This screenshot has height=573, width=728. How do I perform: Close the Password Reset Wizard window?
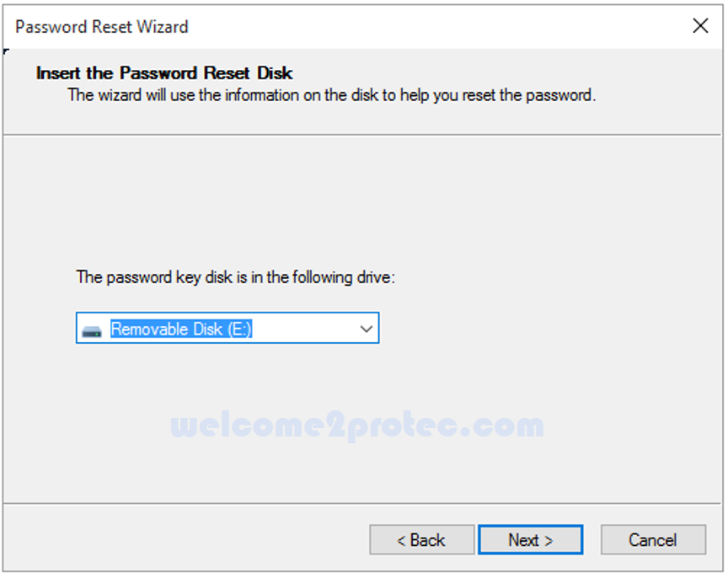point(700,25)
